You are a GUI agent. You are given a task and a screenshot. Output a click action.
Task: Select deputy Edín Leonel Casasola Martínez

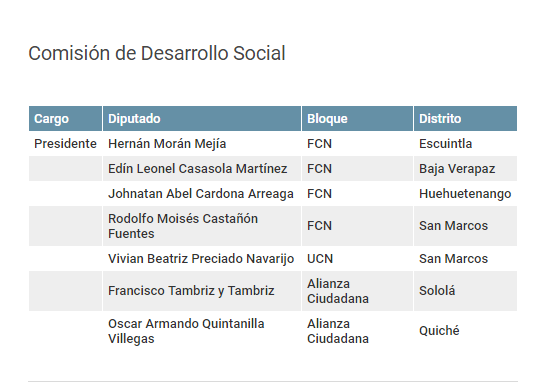click(x=197, y=169)
